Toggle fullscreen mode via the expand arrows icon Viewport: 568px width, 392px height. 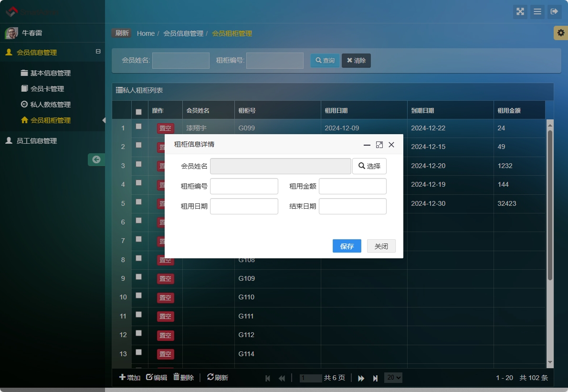pyautogui.click(x=520, y=12)
